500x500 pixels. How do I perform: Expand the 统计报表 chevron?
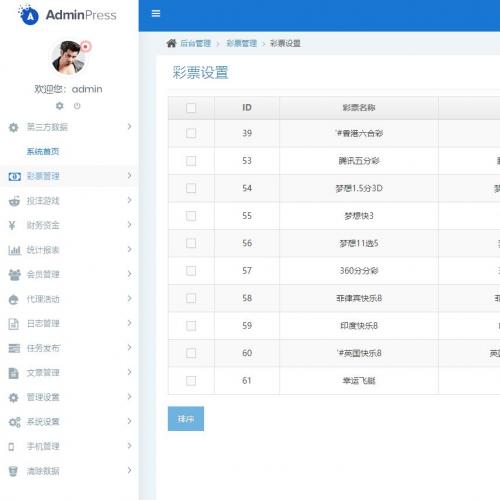[x=130, y=249]
